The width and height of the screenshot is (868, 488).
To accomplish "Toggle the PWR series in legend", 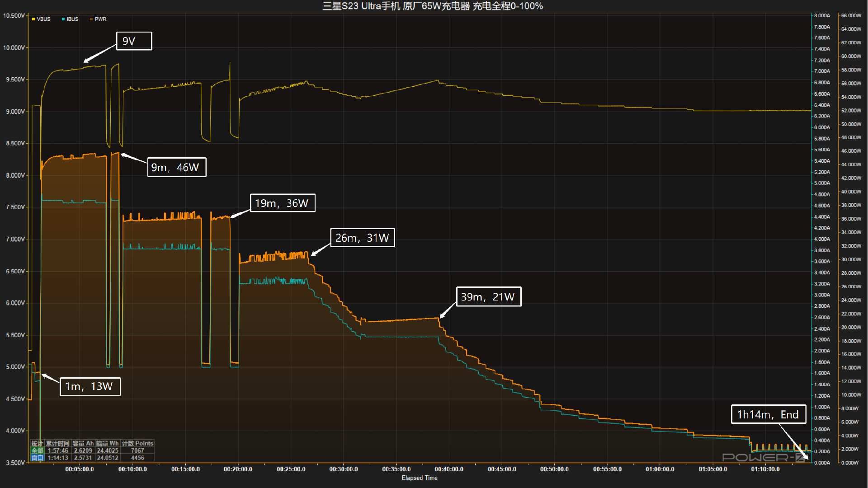I will [x=98, y=19].
